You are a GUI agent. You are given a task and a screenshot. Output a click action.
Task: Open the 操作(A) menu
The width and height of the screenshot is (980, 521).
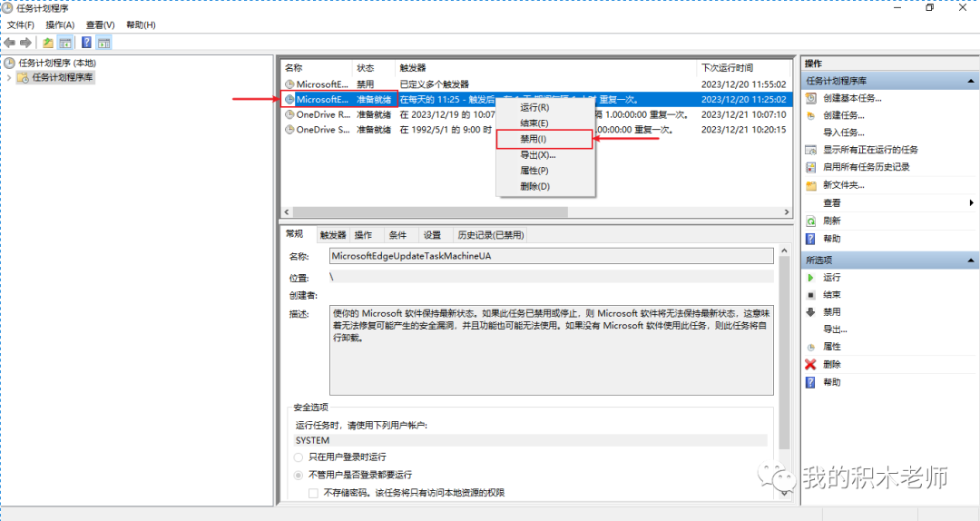60,25
